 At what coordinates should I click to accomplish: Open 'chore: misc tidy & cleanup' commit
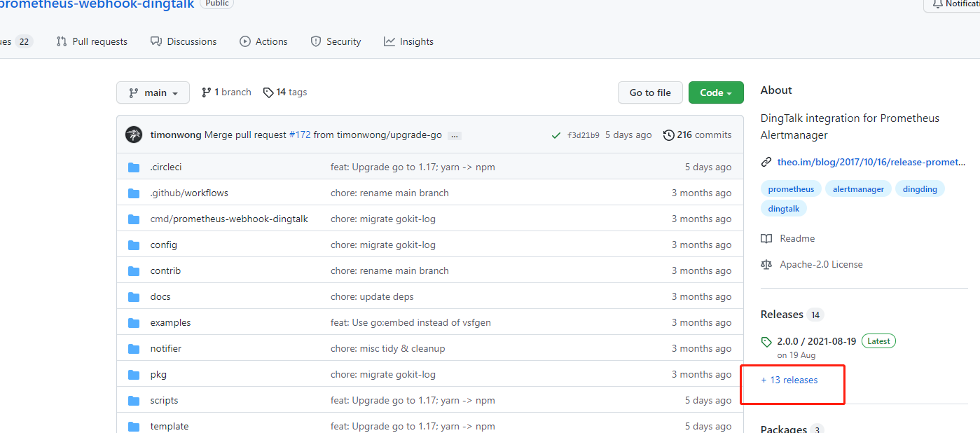coord(387,348)
